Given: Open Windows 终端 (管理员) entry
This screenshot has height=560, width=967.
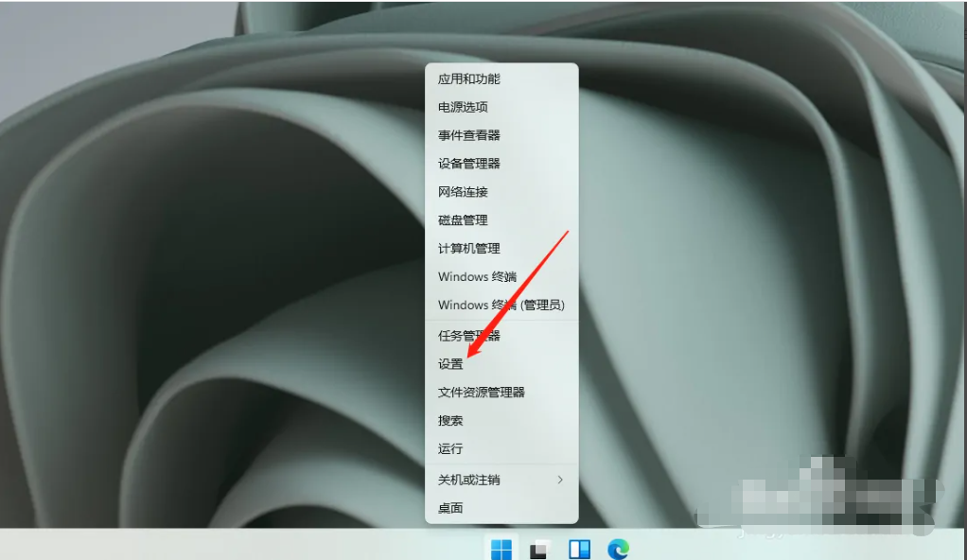Looking at the screenshot, I should pos(501,305).
